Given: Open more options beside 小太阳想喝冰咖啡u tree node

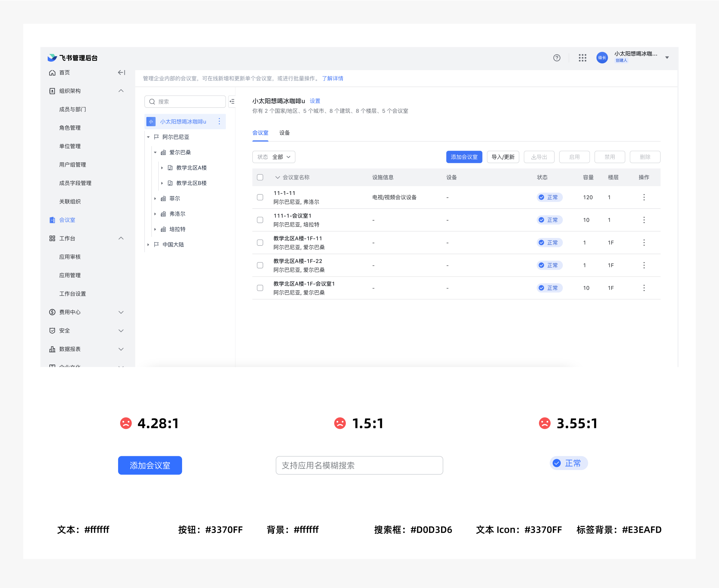Looking at the screenshot, I should (219, 121).
